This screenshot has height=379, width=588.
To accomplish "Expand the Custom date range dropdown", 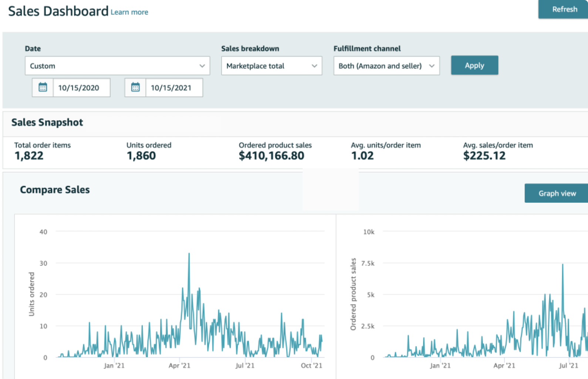I will coord(117,66).
